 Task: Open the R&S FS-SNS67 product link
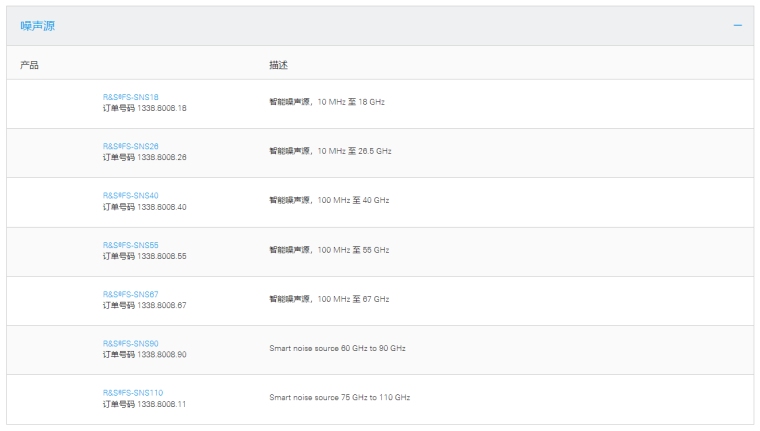coord(130,294)
